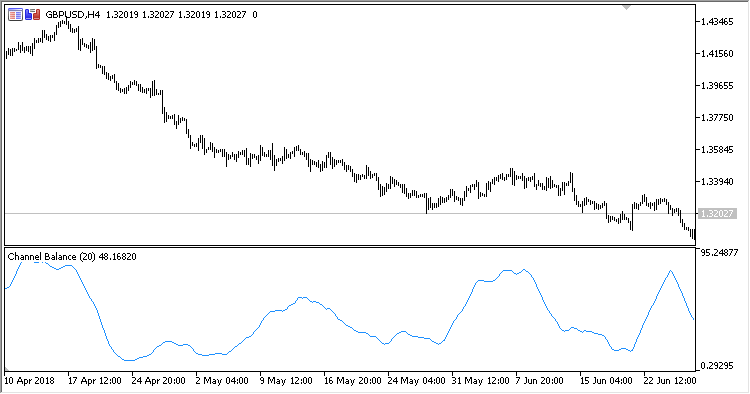
Task: Click the gray chart shift triangle marker
Action: pos(626,8)
